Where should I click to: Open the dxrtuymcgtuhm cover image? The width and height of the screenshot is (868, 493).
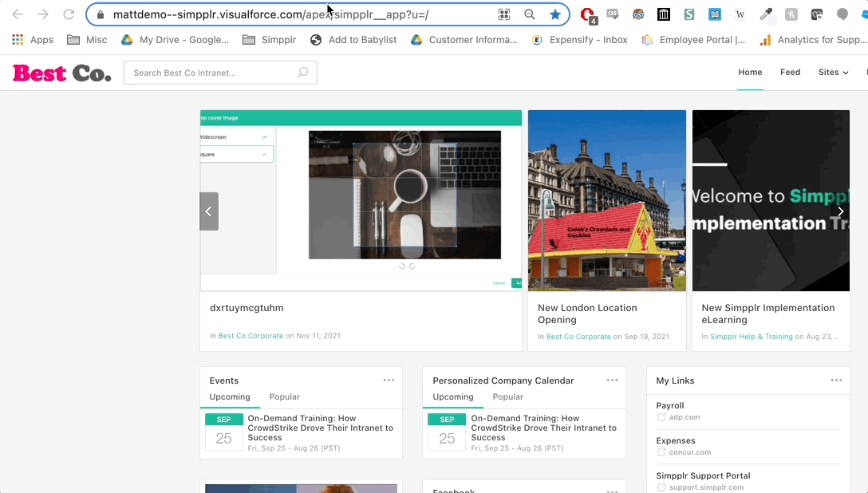(361, 200)
